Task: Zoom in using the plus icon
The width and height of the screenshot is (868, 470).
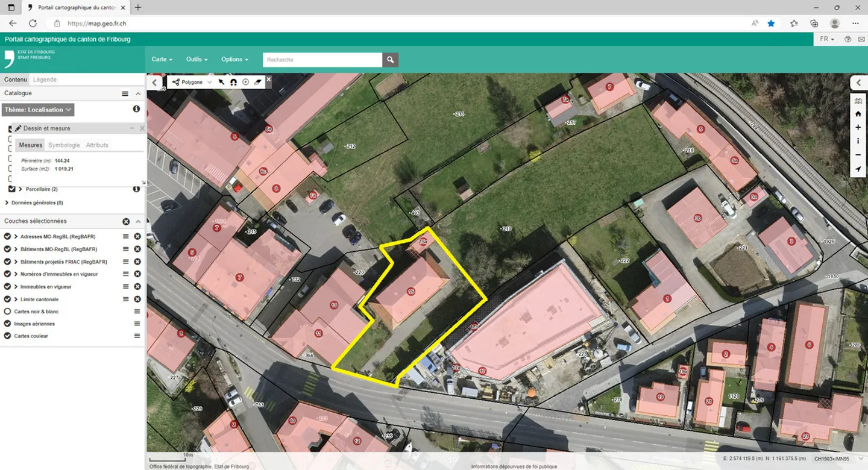Action: click(x=858, y=127)
